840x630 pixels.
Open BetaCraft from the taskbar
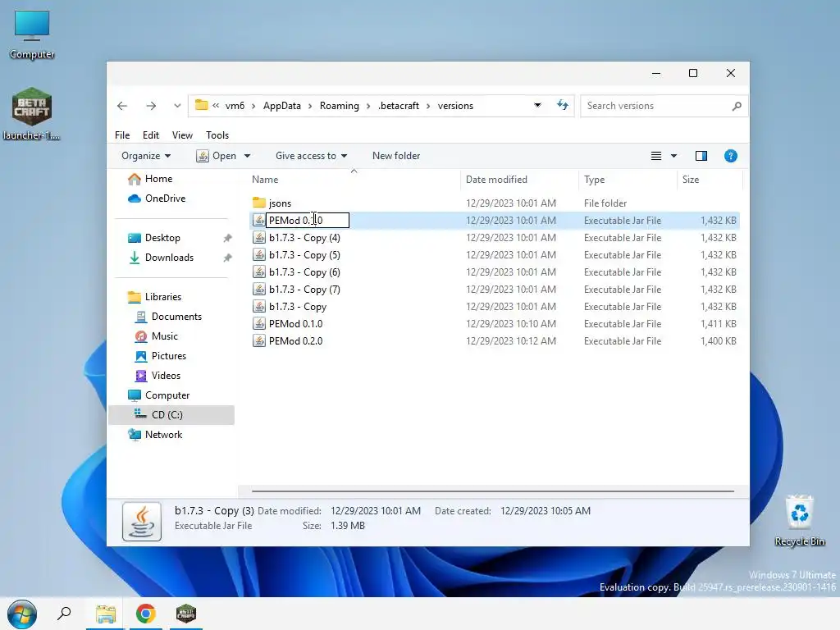[186, 614]
